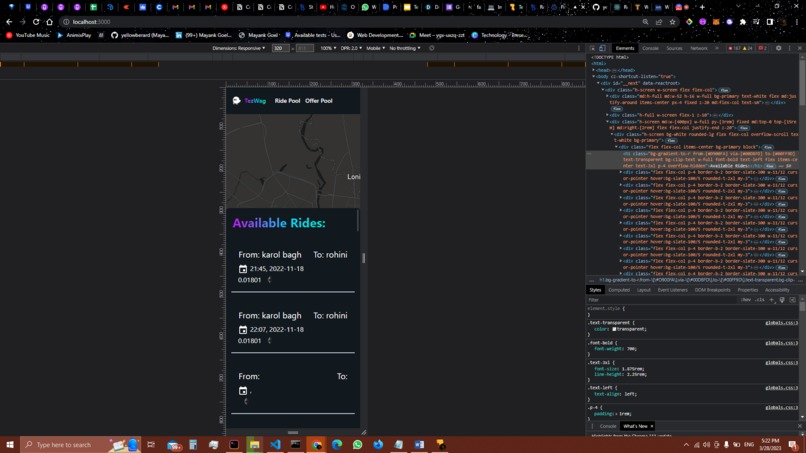Bookmark this page with the star icon
Screen dimensions: 806x453
click(x=672, y=22)
